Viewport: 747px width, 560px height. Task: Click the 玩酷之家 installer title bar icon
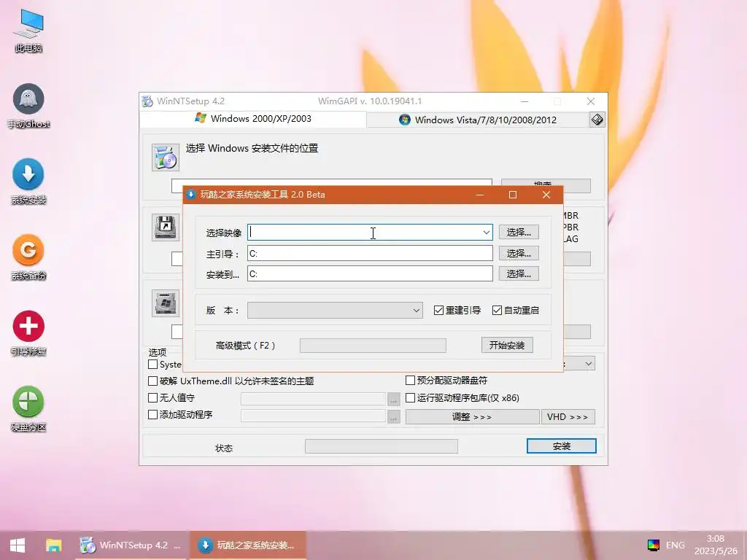(x=191, y=194)
